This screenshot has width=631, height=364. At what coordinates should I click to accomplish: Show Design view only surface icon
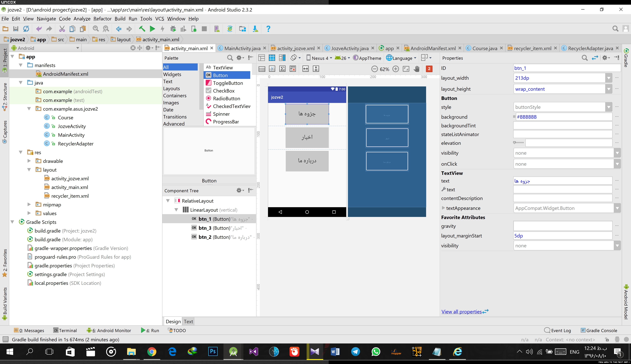click(261, 58)
